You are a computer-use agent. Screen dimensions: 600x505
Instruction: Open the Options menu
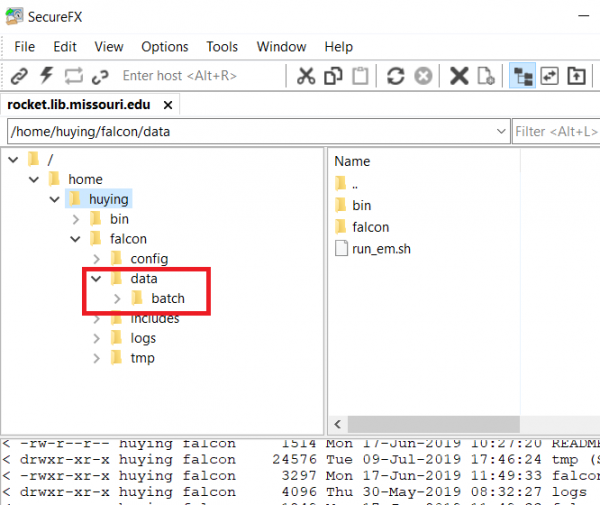coord(164,47)
